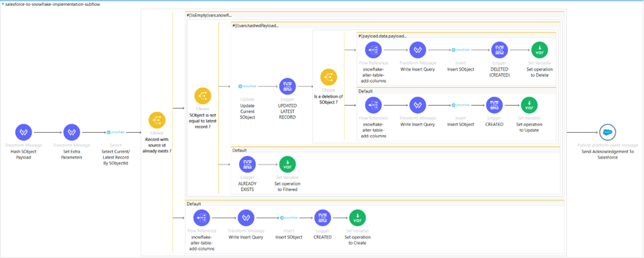
Task: Select CREATED logger before Set operation to Create
Action: 323,218
